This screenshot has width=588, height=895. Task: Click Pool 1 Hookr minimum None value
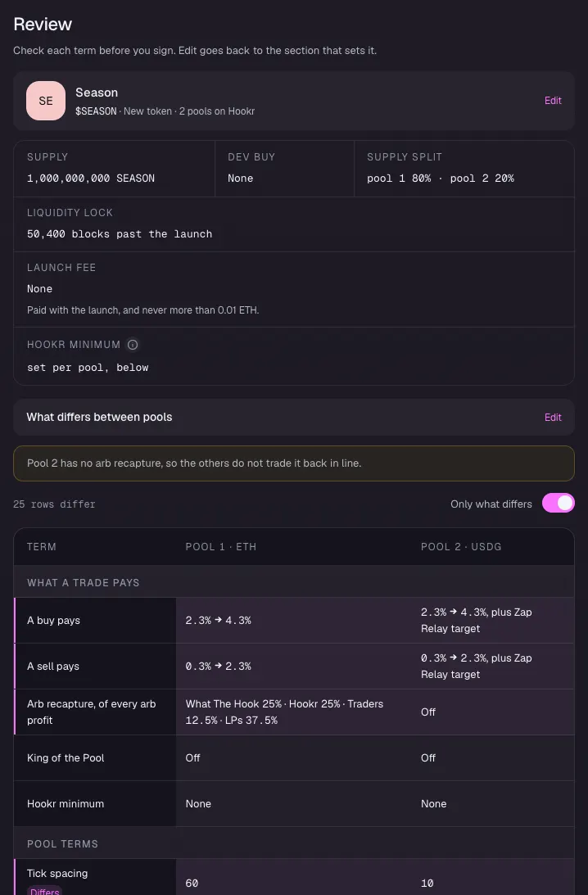pos(198,803)
